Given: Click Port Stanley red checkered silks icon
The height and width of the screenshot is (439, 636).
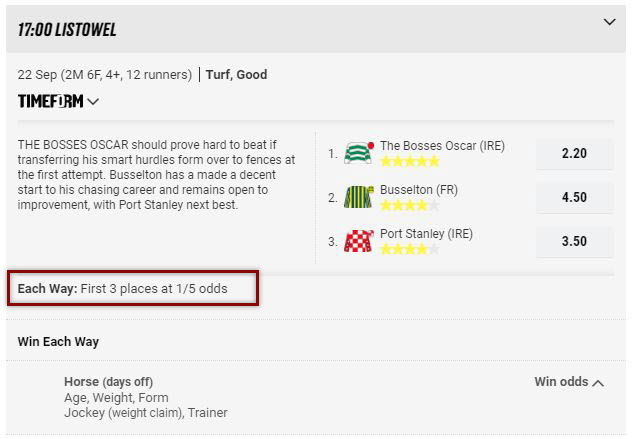Looking at the screenshot, I should tap(359, 241).
